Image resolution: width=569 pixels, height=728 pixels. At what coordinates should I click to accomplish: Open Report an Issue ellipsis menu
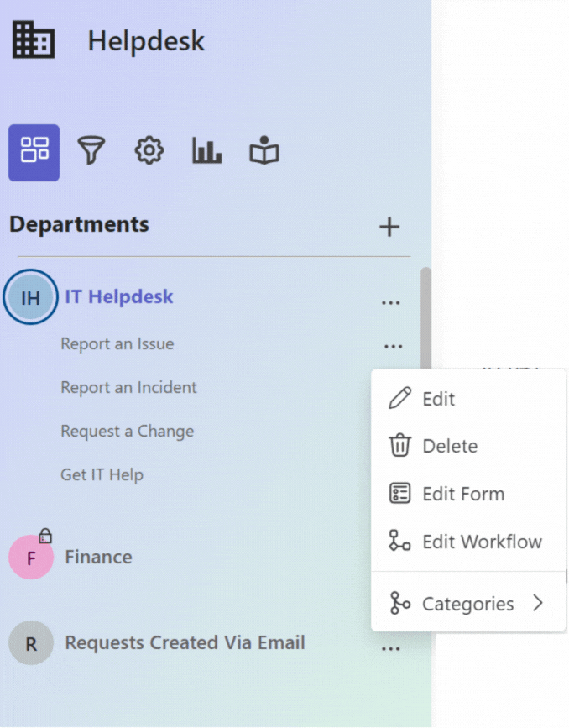pos(393,346)
